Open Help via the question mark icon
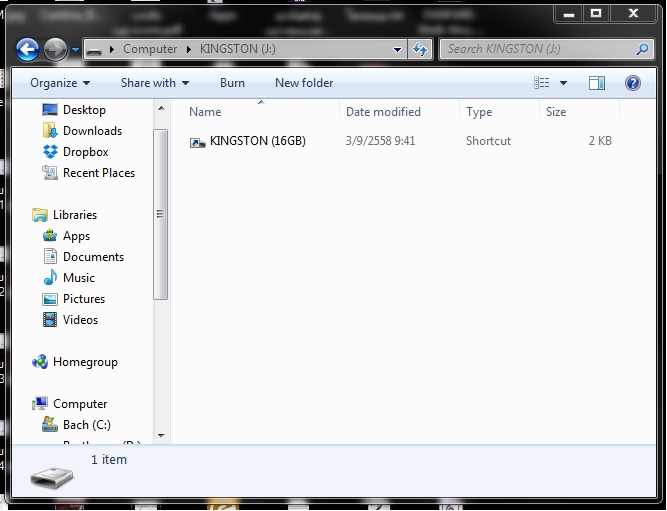 pos(633,83)
